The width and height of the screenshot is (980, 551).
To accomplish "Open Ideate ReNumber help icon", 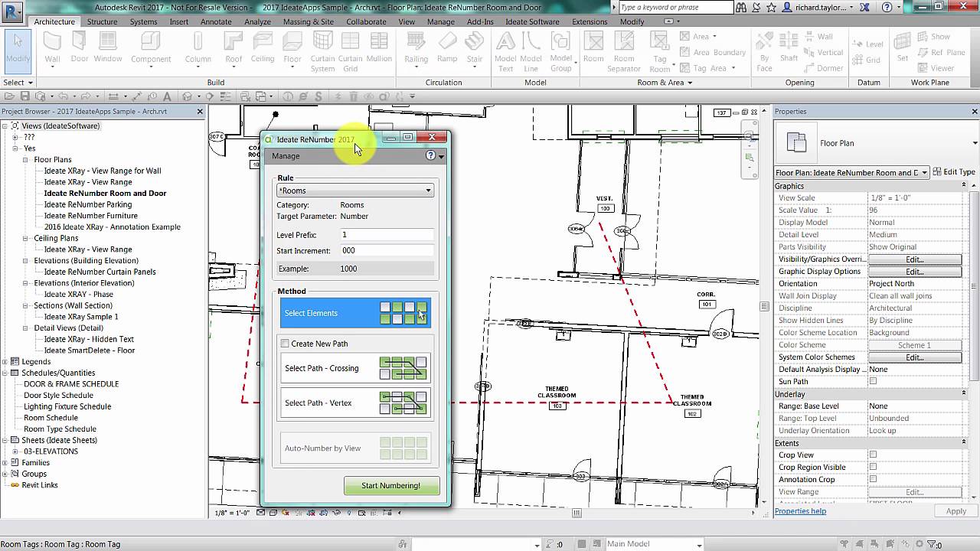I will (430, 155).
